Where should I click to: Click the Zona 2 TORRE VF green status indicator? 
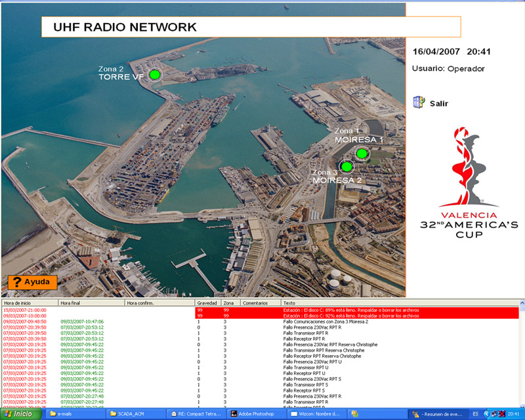click(155, 75)
